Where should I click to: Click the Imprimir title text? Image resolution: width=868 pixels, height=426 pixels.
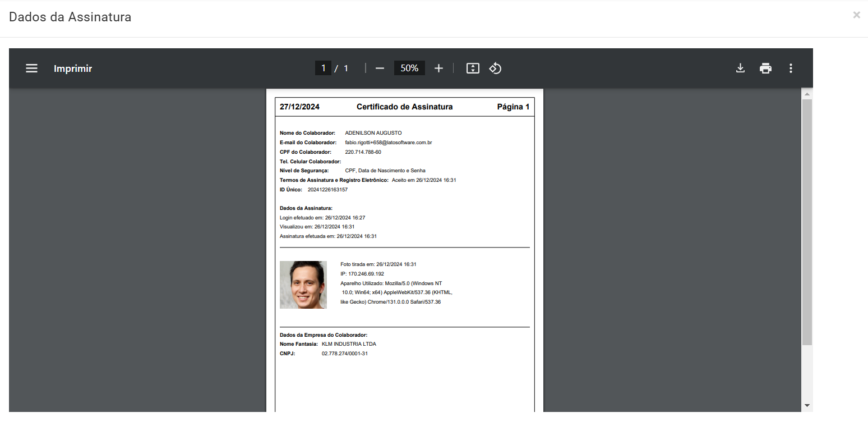73,68
